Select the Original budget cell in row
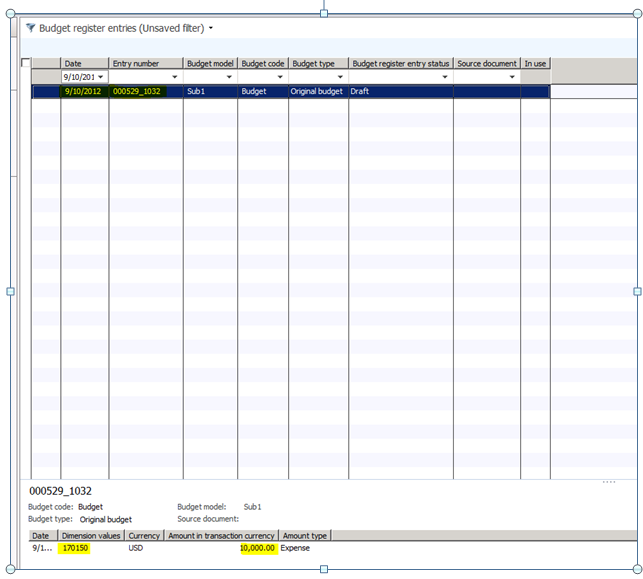This screenshot has height=579, width=643. coord(317,91)
